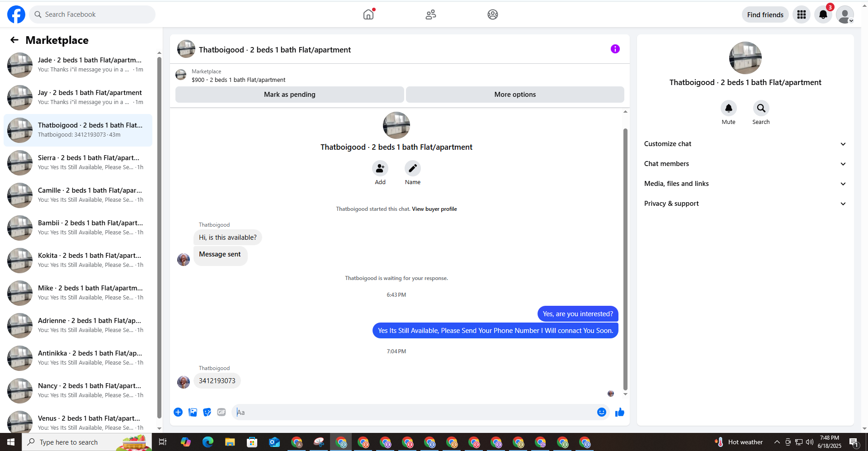Image resolution: width=868 pixels, height=451 pixels.
Task: Click the back arrow beside Marketplace
Action: click(14, 40)
